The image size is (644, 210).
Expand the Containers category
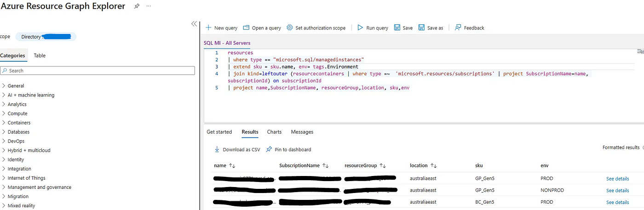4,123
